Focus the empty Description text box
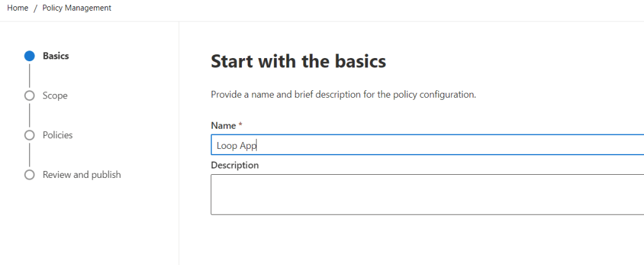The image size is (644, 265). click(x=427, y=194)
